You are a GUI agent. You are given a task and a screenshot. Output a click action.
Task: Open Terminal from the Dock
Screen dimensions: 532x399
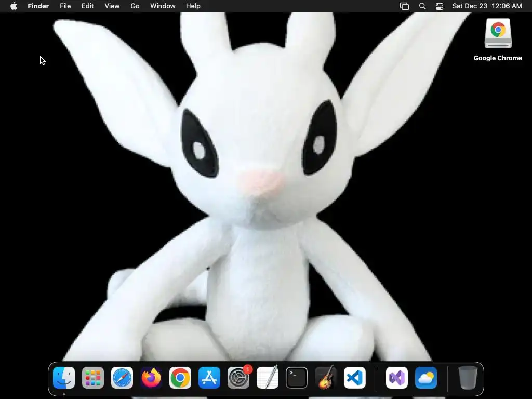[297, 378]
